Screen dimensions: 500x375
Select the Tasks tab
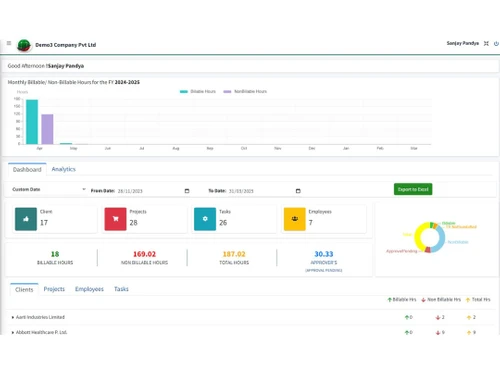point(121,289)
